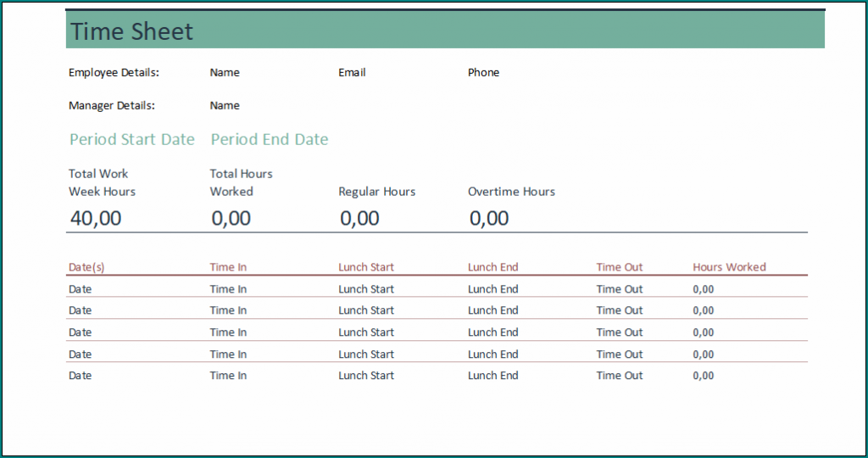Click the manager Name field
The height and width of the screenshot is (458, 868).
pos(225,106)
